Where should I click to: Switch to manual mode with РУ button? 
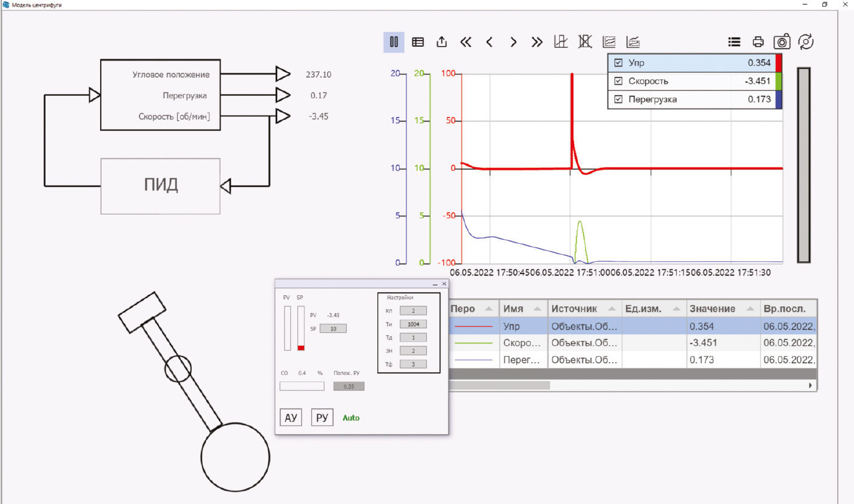323,417
